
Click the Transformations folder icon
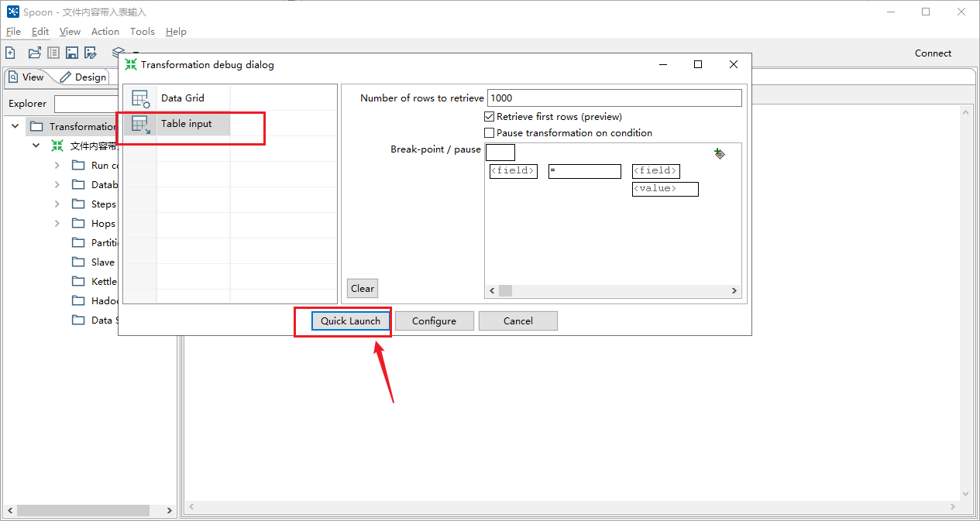(x=36, y=126)
